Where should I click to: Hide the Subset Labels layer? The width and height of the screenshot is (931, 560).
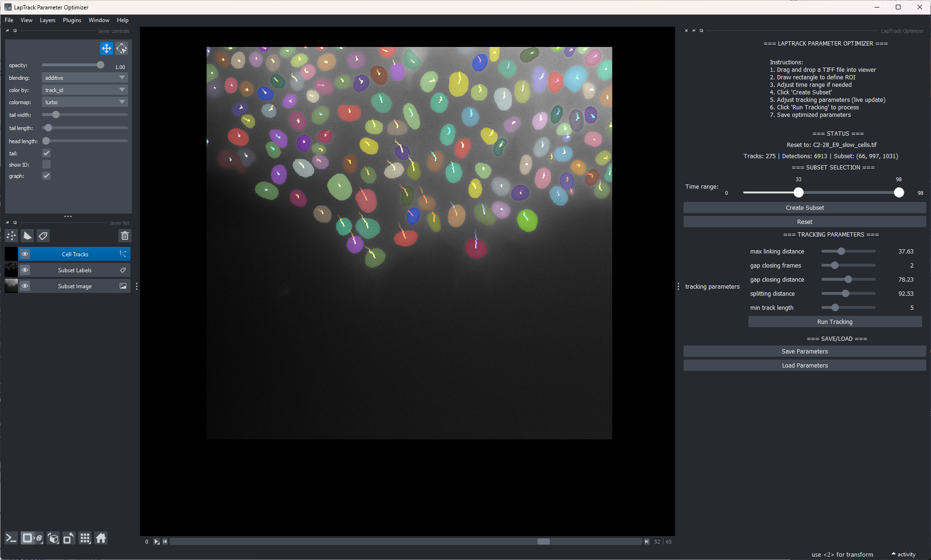pos(25,270)
